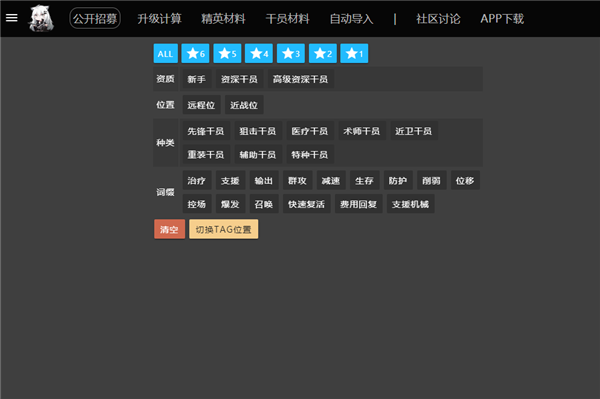The height and width of the screenshot is (399, 600).
Task: Open the 升级计算 tab
Action: click(x=159, y=18)
